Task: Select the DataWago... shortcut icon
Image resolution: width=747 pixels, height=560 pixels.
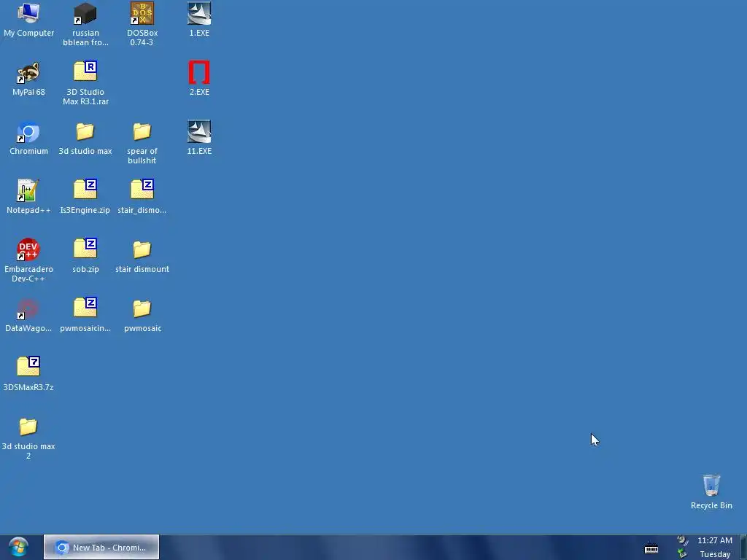Action: 28,315
